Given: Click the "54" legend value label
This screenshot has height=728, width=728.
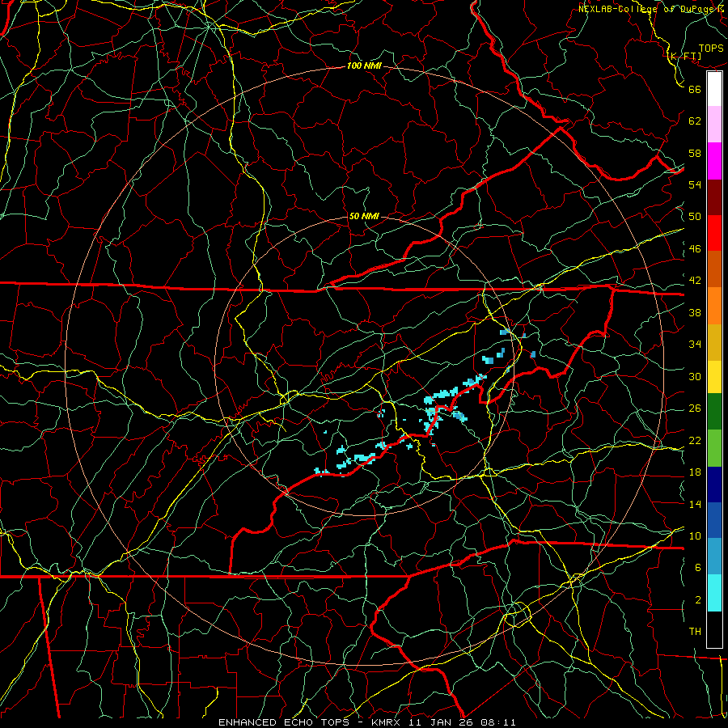Looking at the screenshot, I should coord(695,184).
